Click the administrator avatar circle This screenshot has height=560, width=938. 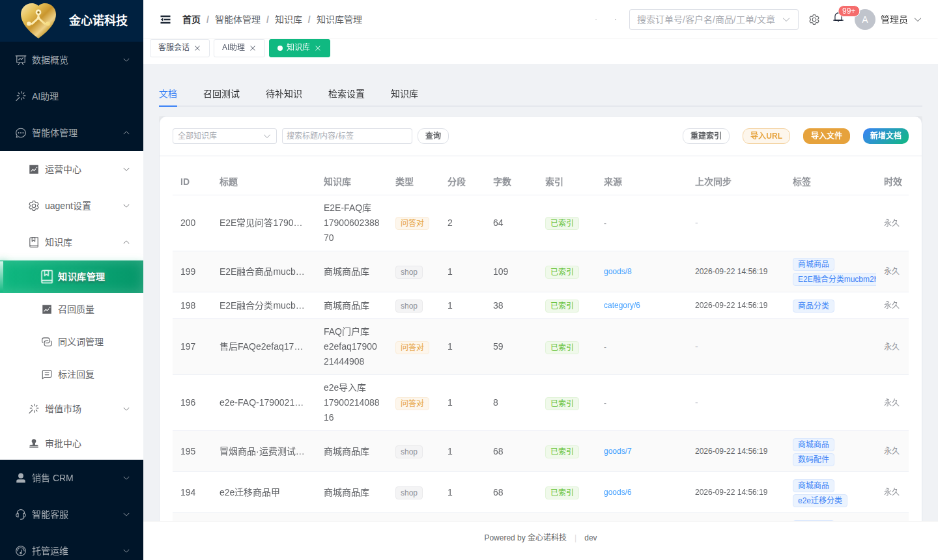[x=865, y=20]
